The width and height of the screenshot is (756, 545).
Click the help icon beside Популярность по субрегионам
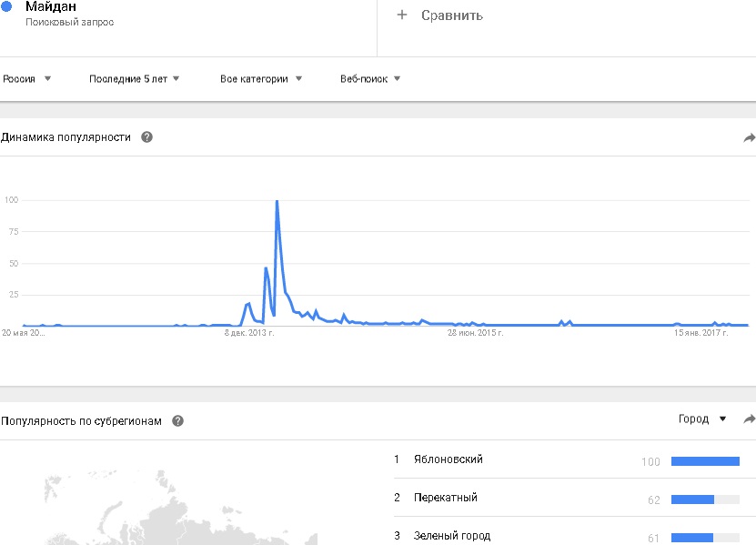point(178,421)
